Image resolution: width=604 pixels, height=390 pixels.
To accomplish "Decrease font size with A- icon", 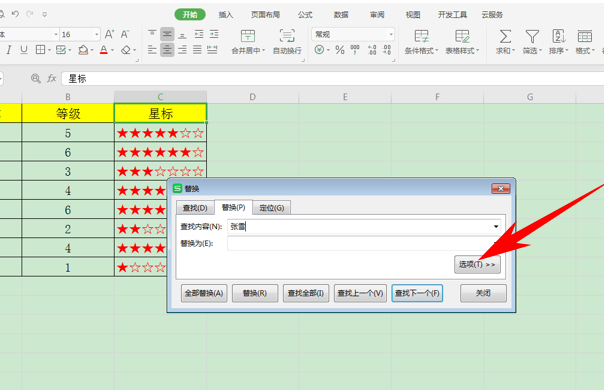I will tap(125, 34).
